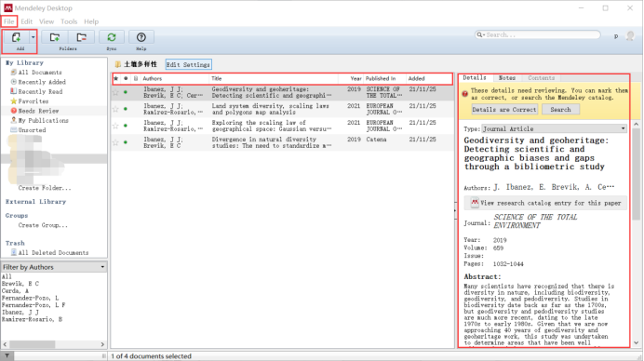Toggle unread dot for Geodiversity and geoheritage row

pyautogui.click(x=126, y=92)
